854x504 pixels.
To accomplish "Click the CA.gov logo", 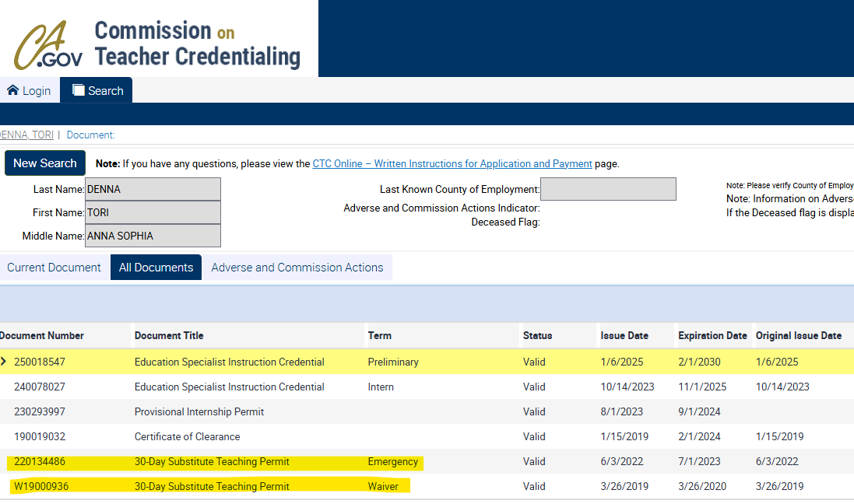I will (48, 45).
